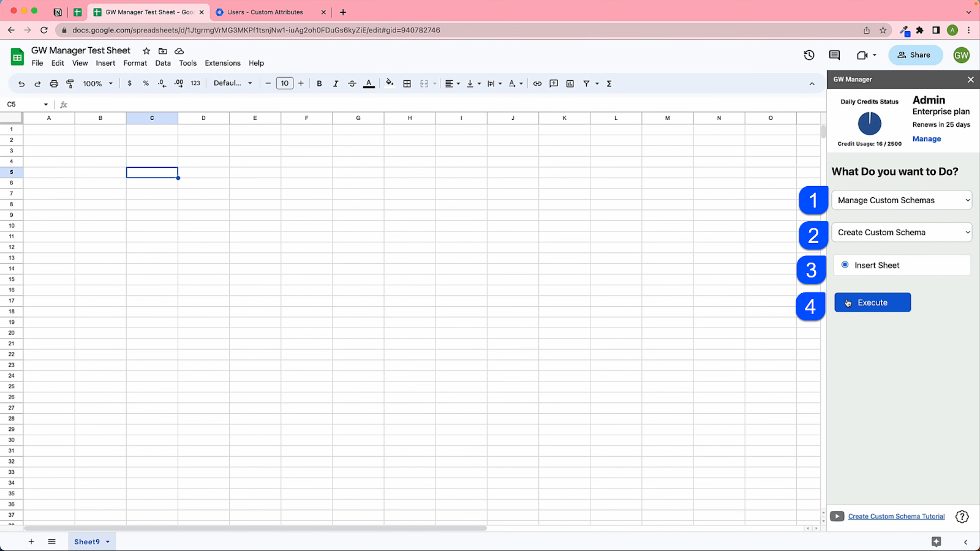Select the Insert Sheet radio button

(x=845, y=265)
